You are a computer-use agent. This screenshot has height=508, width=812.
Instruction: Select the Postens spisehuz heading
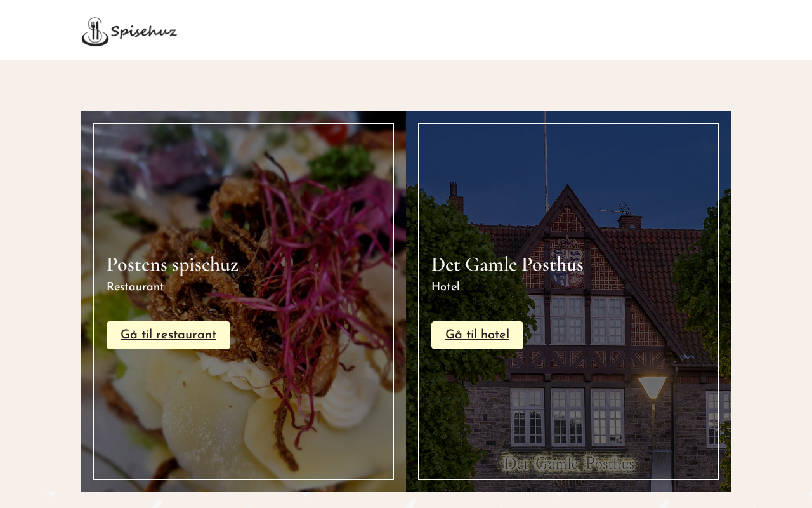(173, 264)
